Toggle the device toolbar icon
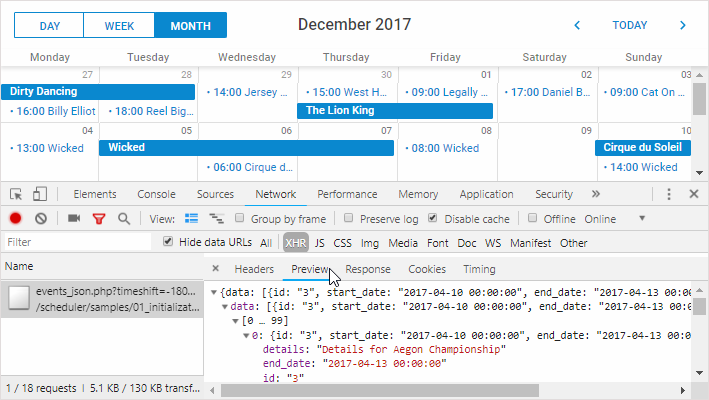The width and height of the screenshot is (709, 400). tap(40, 194)
